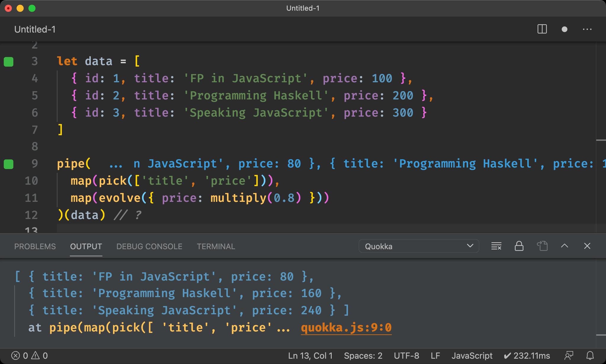Click the 'Speaking JavaScript' string on line 6

click(256, 113)
